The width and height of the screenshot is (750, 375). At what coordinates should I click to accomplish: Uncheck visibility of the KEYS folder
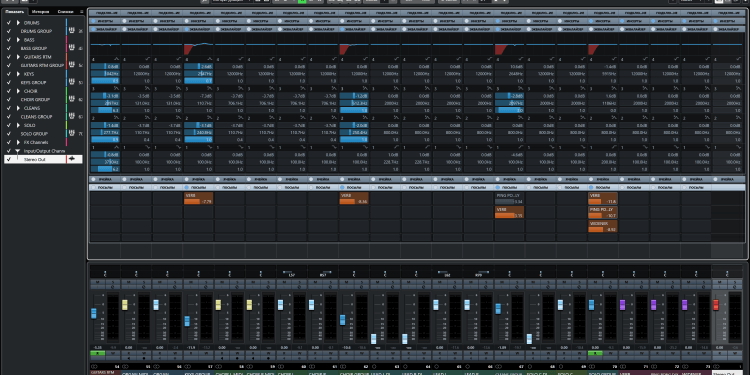9,74
